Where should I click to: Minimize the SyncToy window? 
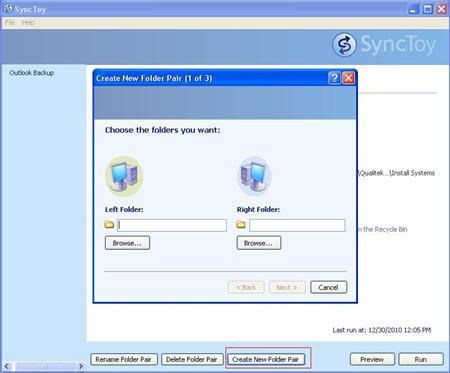click(x=413, y=9)
